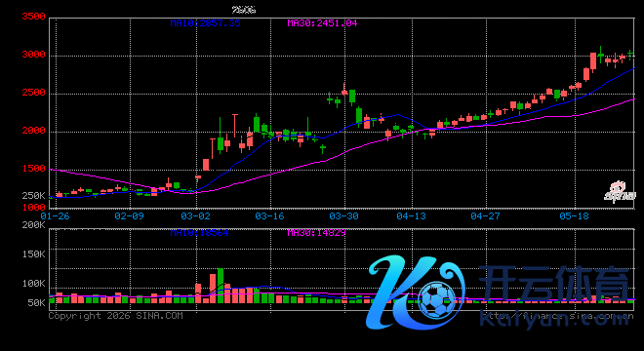The width and height of the screenshot is (644, 351).
Task: Click the 100K volume axis label
Action: coord(34,284)
